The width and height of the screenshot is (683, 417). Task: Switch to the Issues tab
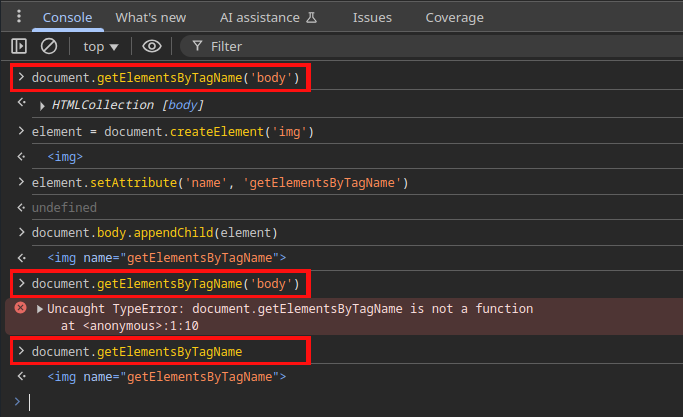pyautogui.click(x=372, y=18)
